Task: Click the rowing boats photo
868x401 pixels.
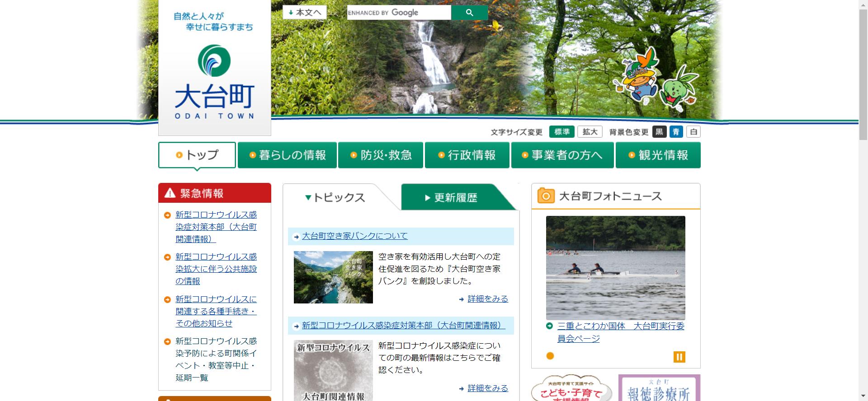Action: [616, 268]
